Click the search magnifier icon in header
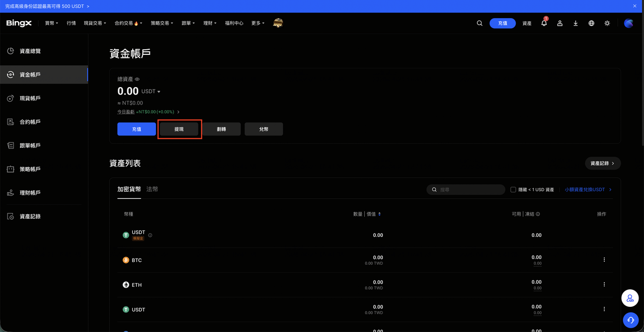 point(479,23)
